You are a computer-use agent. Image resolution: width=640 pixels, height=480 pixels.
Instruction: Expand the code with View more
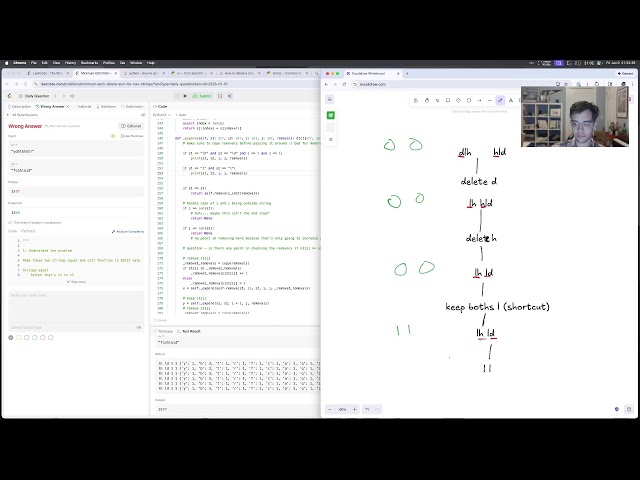77,282
